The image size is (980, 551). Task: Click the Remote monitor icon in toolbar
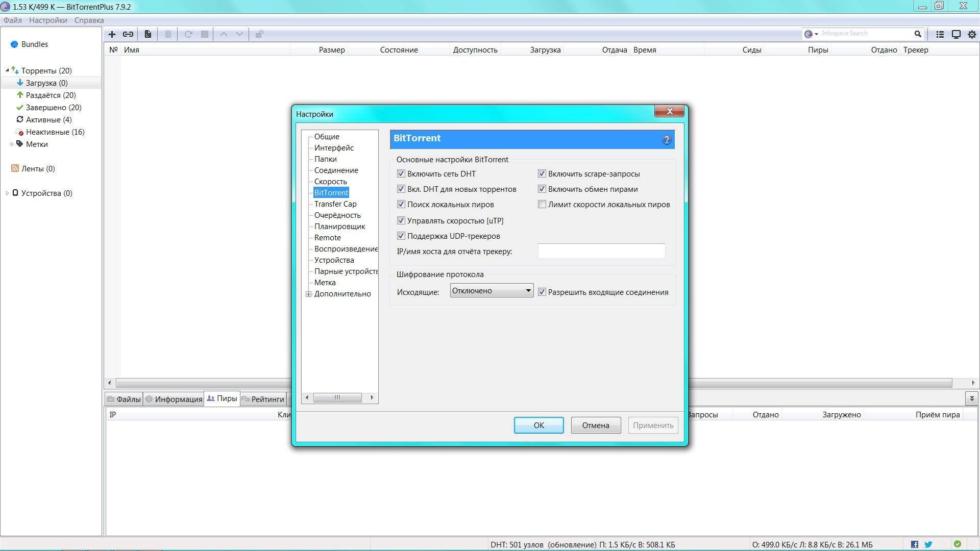956,34
